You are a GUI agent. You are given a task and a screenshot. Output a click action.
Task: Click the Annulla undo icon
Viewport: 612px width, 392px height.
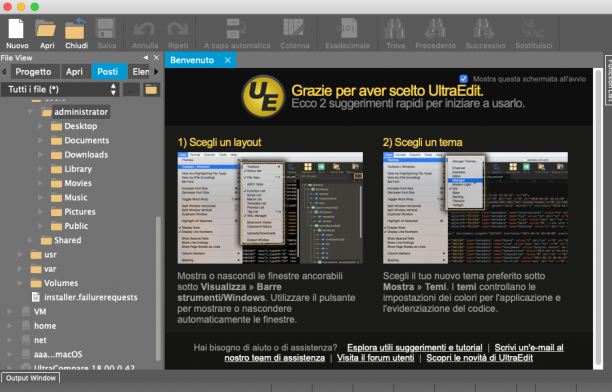coord(145,34)
